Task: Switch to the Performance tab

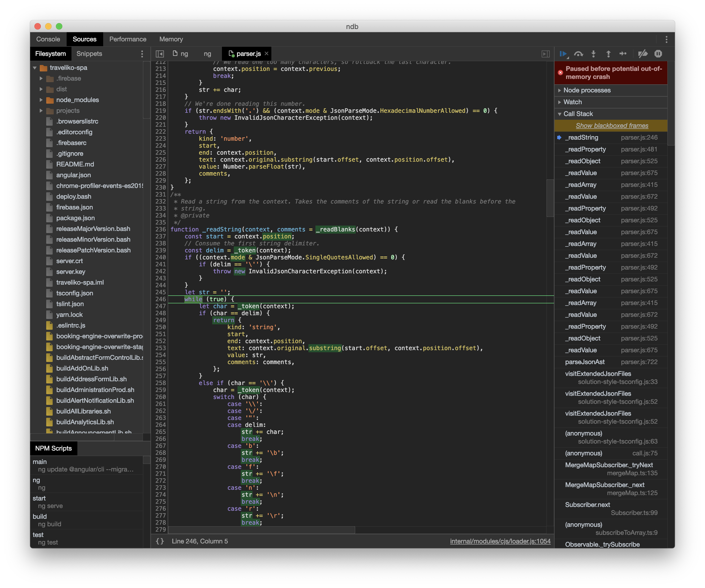Action: [x=128, y=39]
